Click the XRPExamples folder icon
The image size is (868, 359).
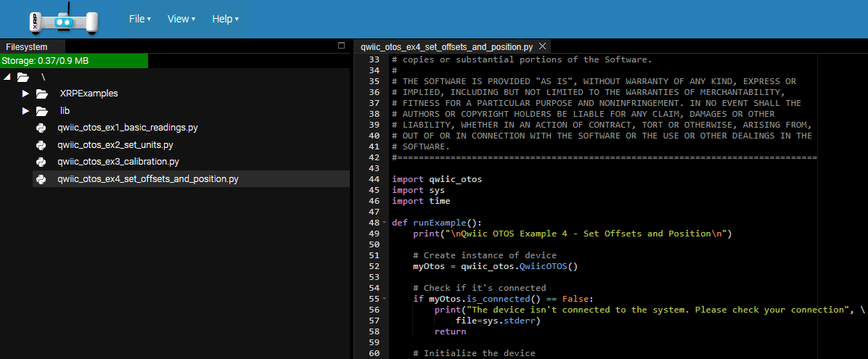[x=42, y=94]
